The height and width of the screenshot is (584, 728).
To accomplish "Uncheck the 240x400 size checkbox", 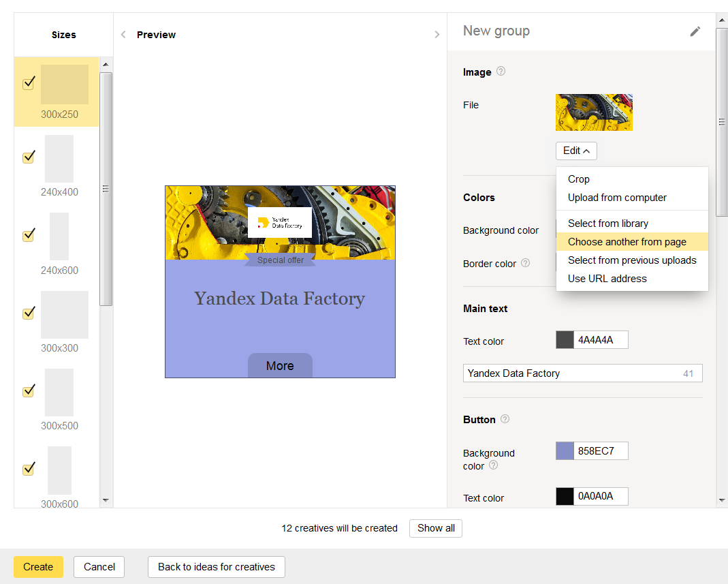I will 29,157.
